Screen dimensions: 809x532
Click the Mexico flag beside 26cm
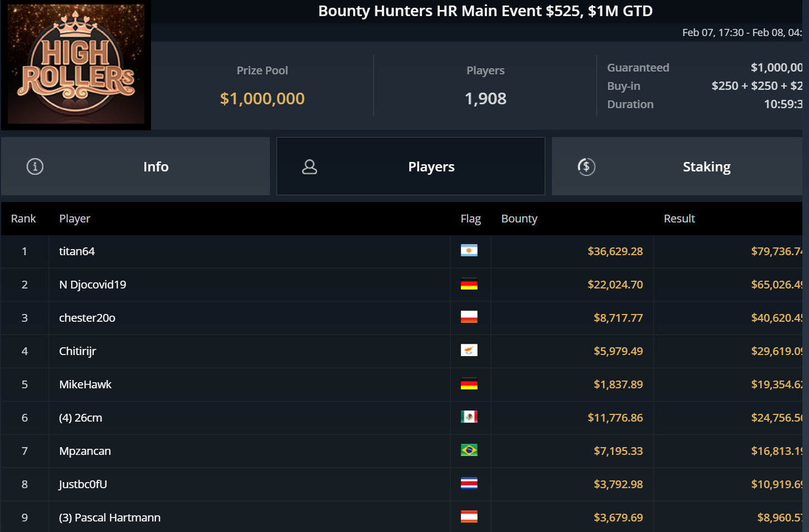pyautogui.click(x=469, y=417)
